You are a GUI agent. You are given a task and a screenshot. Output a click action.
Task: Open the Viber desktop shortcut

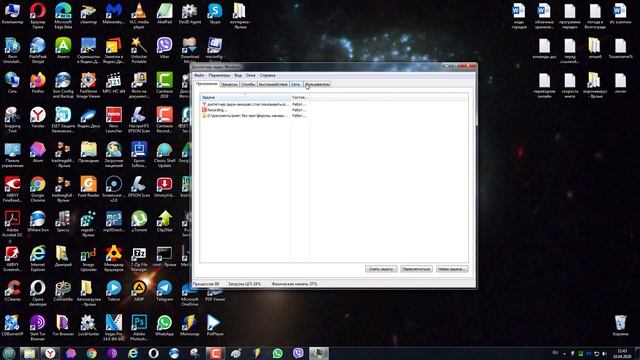(x=164, y=48)
